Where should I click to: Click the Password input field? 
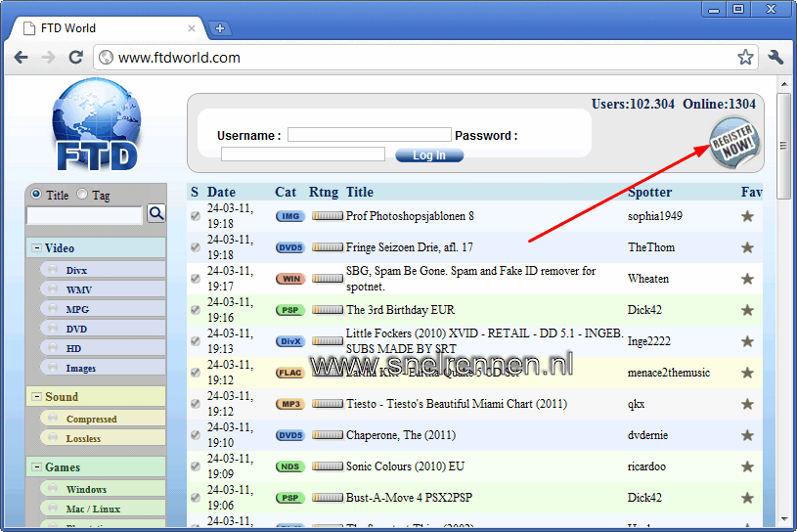point(303,154)
